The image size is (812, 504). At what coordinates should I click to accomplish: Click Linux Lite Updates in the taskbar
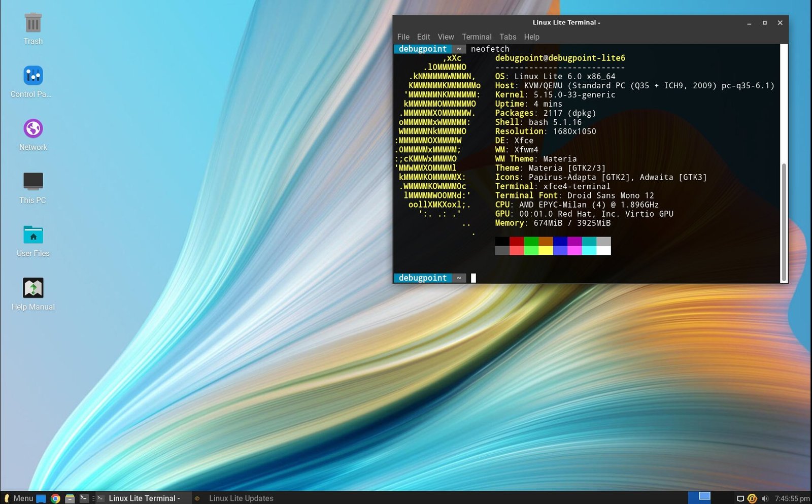click(x=241, y=498)
